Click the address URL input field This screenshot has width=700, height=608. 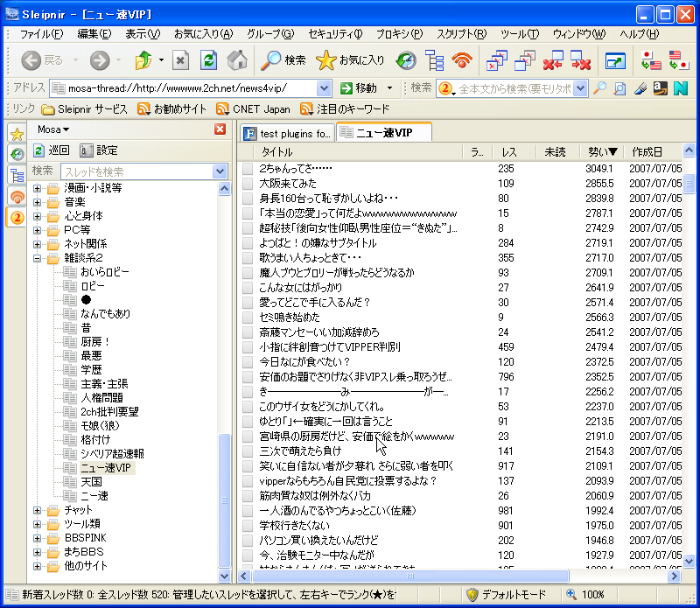coord(191,88)
